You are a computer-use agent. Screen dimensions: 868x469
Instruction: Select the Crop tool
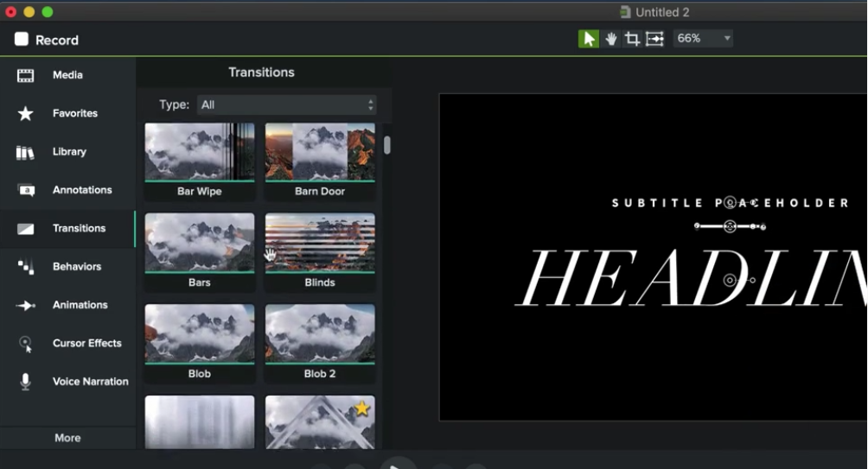tap(632, 39)
